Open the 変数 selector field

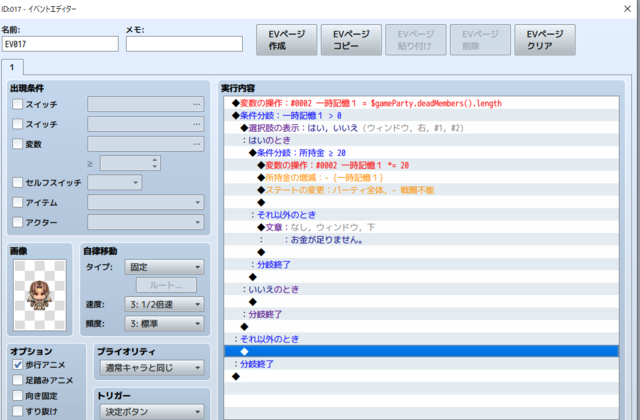click(x=146, y=144)
